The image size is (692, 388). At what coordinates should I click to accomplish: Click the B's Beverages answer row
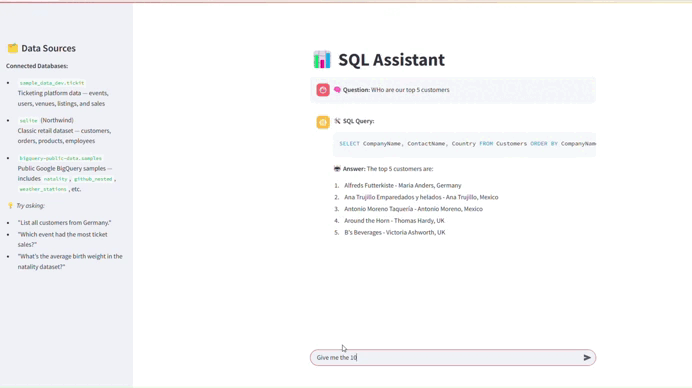point(395,232)
